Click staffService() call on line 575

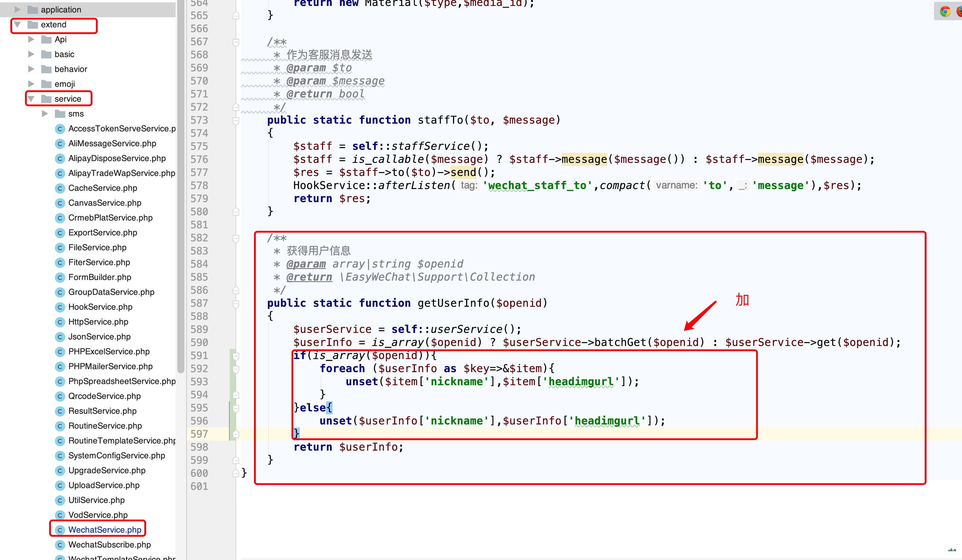(x=437, y=146)
